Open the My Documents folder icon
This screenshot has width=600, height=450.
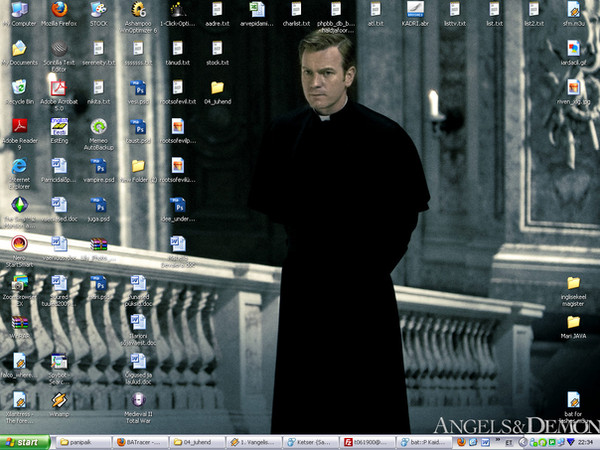pos(19,48)
